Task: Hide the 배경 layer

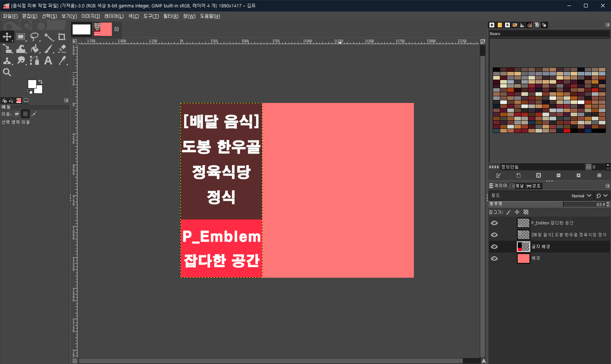Action: tap(494, 258)
